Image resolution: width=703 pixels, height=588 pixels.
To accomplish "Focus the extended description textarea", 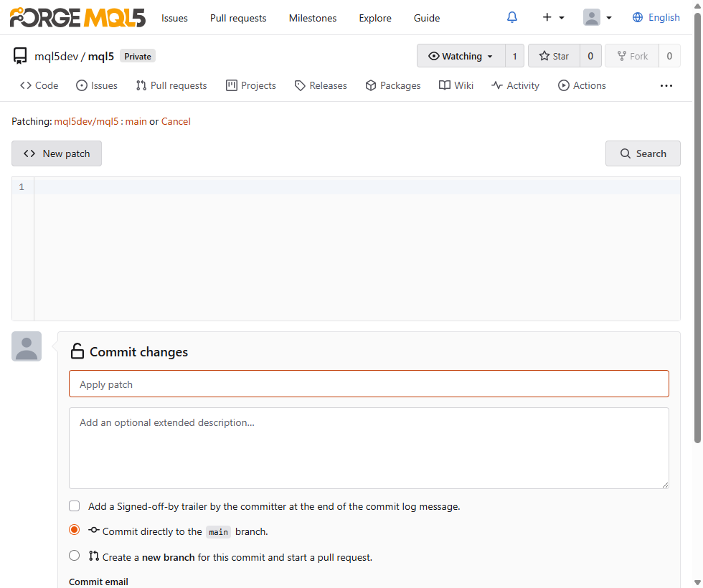I will (369, 448).
